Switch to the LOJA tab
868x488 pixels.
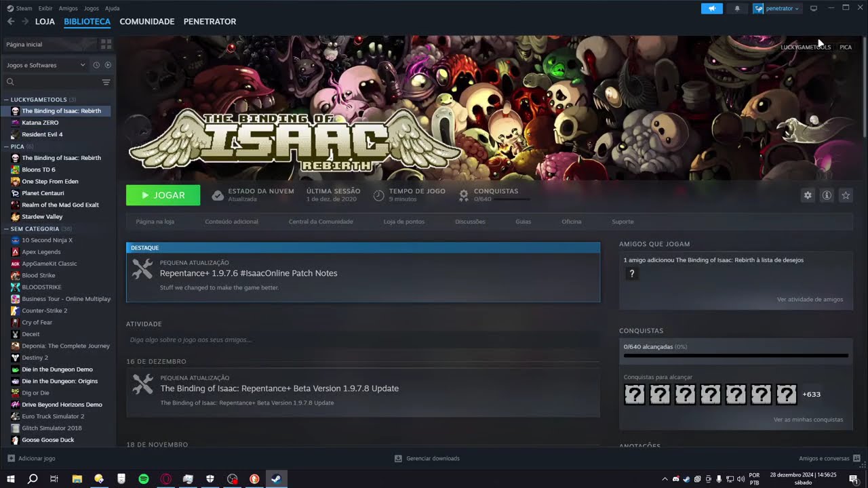click(x=45, y=22)
